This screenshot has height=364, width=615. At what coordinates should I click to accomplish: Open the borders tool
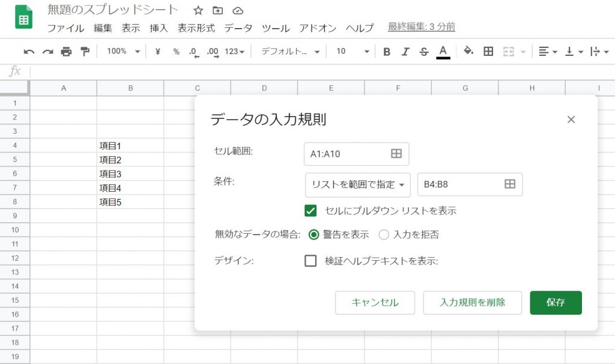[x=488, y=51]
